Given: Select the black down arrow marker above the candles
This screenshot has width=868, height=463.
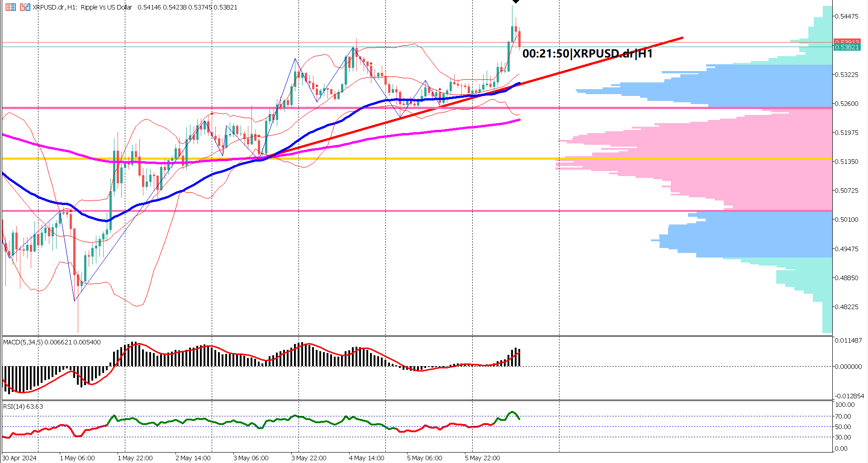Looking at the screenshot, I should coord(516,2).
